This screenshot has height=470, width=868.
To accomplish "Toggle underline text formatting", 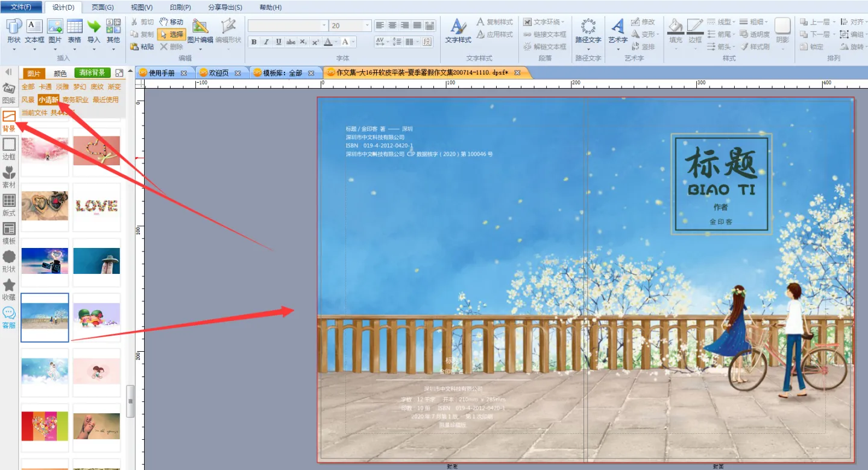I will click(278, 42).
